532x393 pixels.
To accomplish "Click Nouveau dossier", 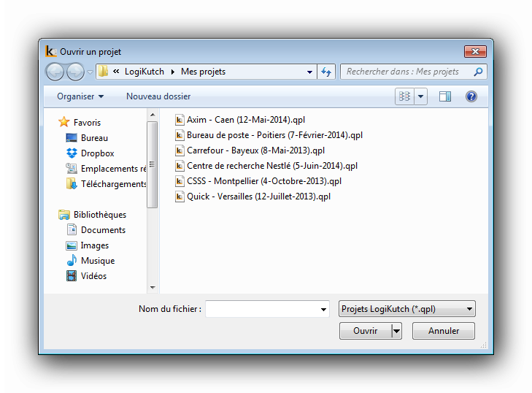I will (158, 96).
